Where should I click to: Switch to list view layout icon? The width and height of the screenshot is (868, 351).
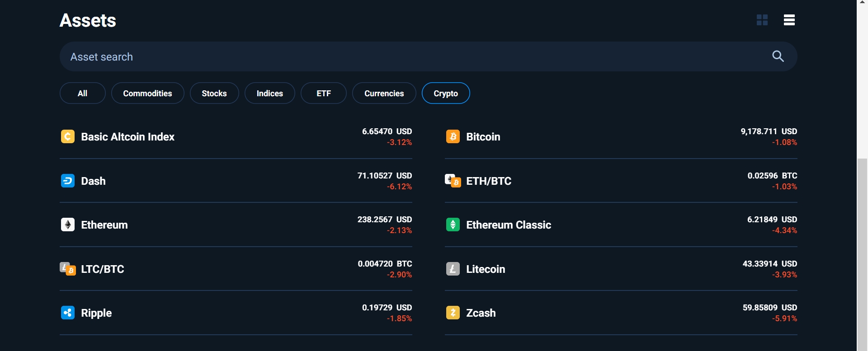[789, 20]
